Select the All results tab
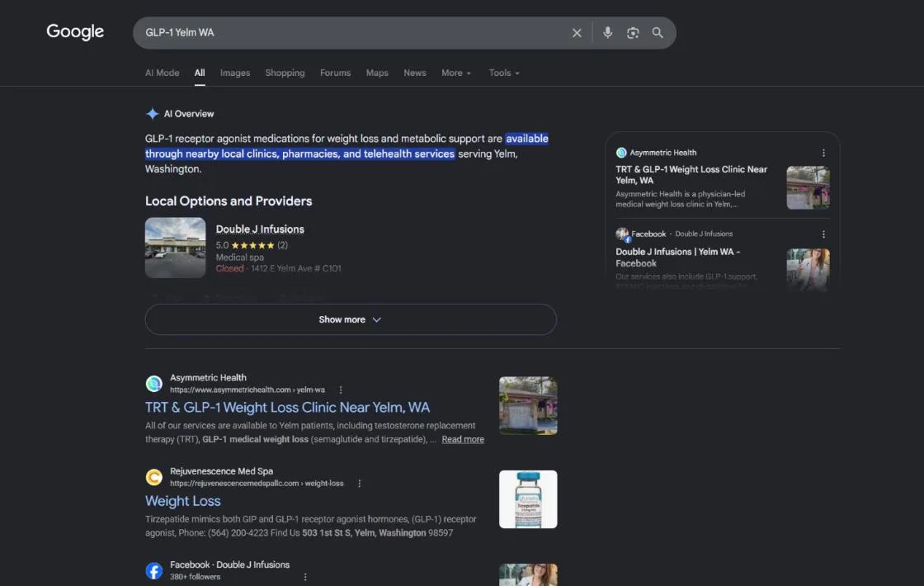 click(x=200, y=73)
